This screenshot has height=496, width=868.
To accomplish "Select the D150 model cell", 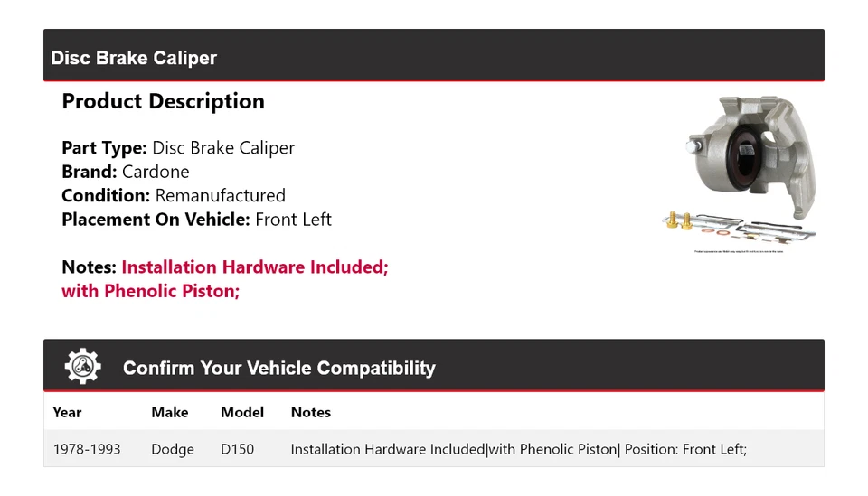I will coord(237,449).
